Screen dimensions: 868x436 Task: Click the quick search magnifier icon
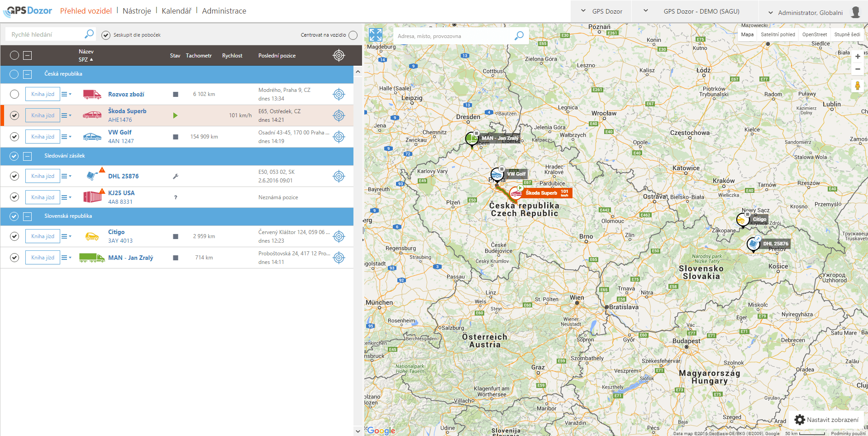[89, 34]
